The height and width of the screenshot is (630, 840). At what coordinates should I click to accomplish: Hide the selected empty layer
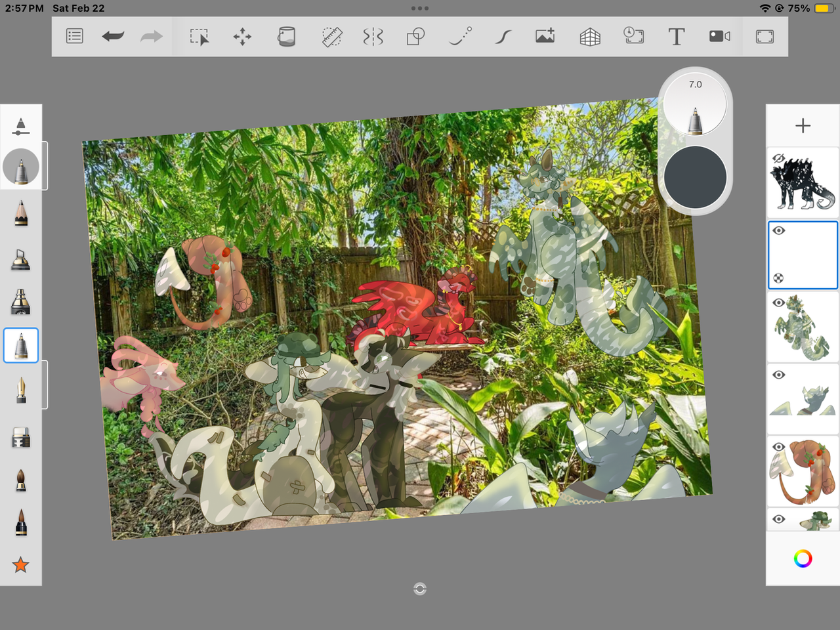click(779, 230)
